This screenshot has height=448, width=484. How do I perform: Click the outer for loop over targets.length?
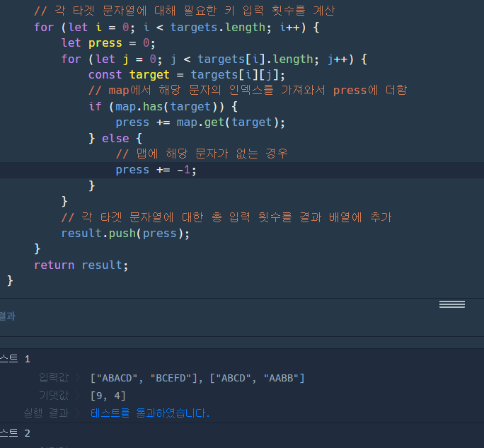[x=176, y=27]
